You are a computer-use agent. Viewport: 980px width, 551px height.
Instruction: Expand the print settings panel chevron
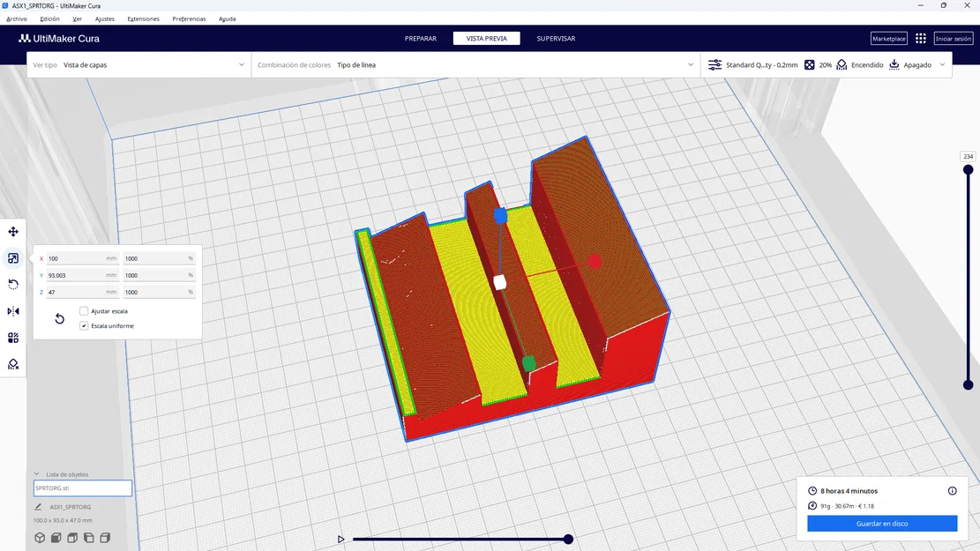tap(941, 64)
